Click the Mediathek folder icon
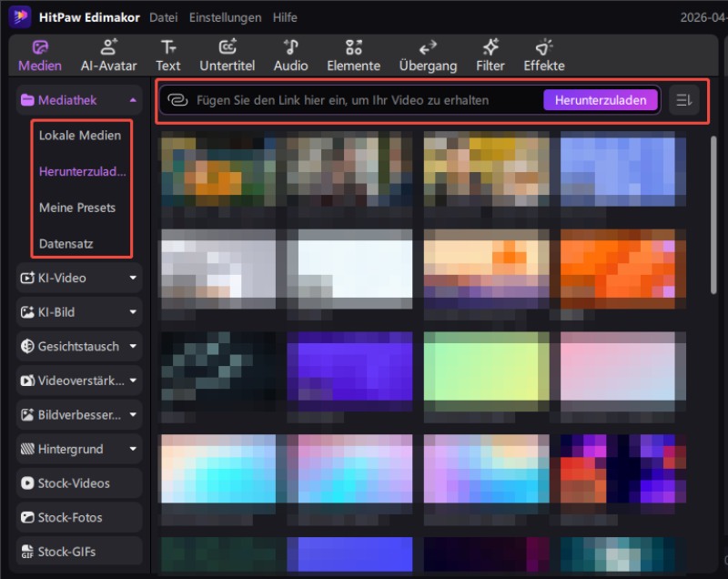Image resolution: width=728 pixels, height=579 pixels. click(x=27, y=100)
